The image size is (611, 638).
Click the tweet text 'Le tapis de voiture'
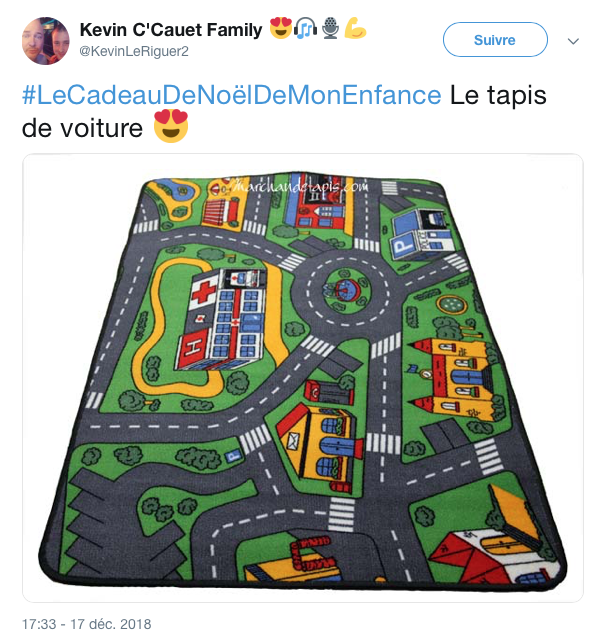point(284,111)
